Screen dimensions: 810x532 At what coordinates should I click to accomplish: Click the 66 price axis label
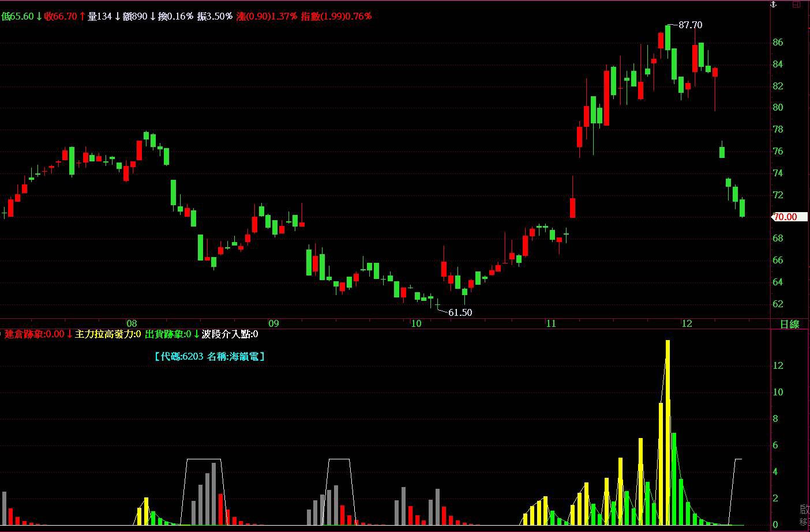778,260
